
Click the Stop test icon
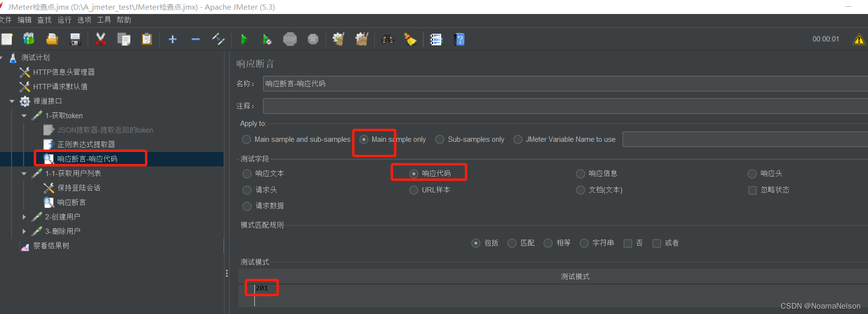[x=290, y=39]
